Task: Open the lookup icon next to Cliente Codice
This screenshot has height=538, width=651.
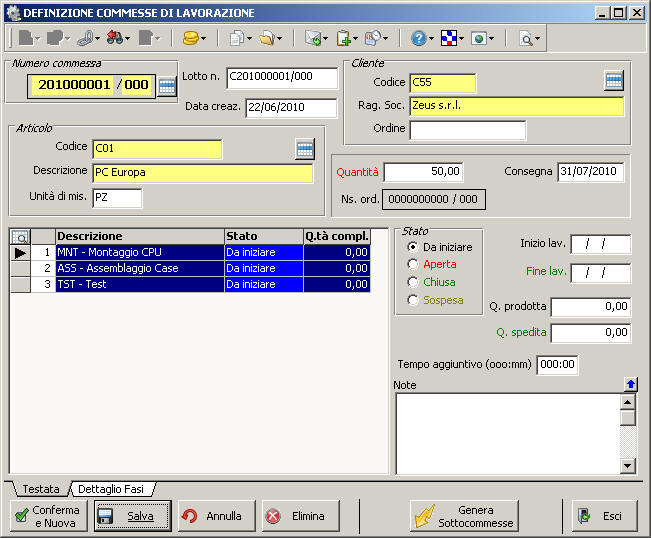Action: pos(614,81)
